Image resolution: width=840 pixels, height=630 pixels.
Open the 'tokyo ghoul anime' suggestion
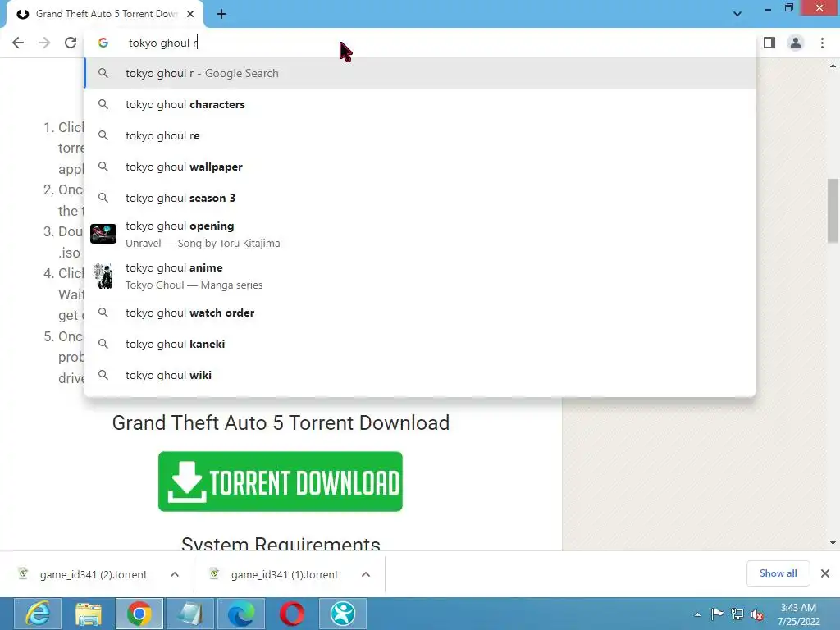click(420, 276)
